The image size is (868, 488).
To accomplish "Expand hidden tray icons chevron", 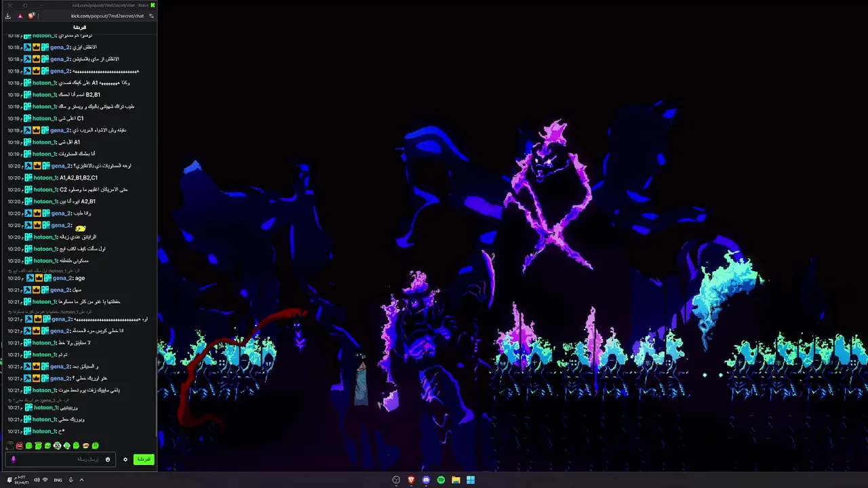I will [81, 480].
